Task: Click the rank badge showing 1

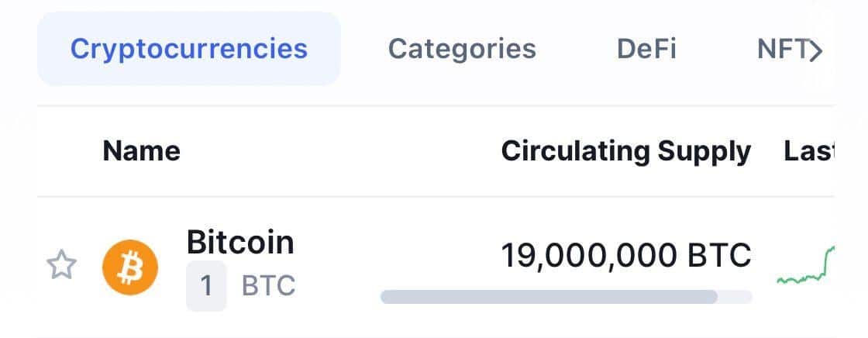Action: coord(206,286)
